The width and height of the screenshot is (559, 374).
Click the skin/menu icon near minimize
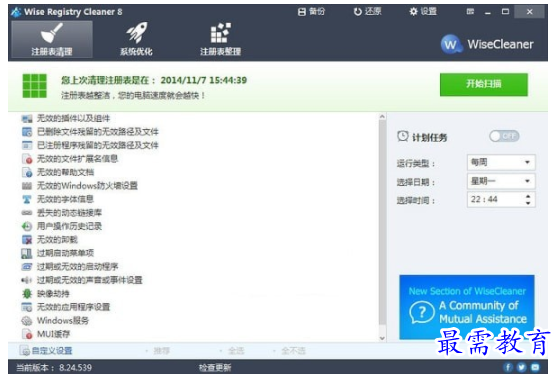[470, 11]
